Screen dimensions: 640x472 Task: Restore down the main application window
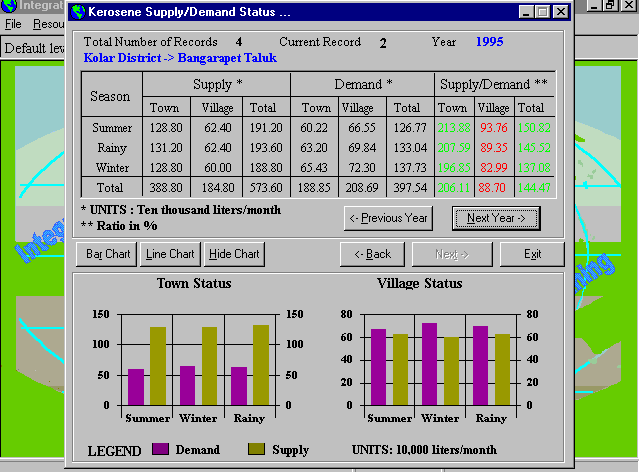(611, 6)
